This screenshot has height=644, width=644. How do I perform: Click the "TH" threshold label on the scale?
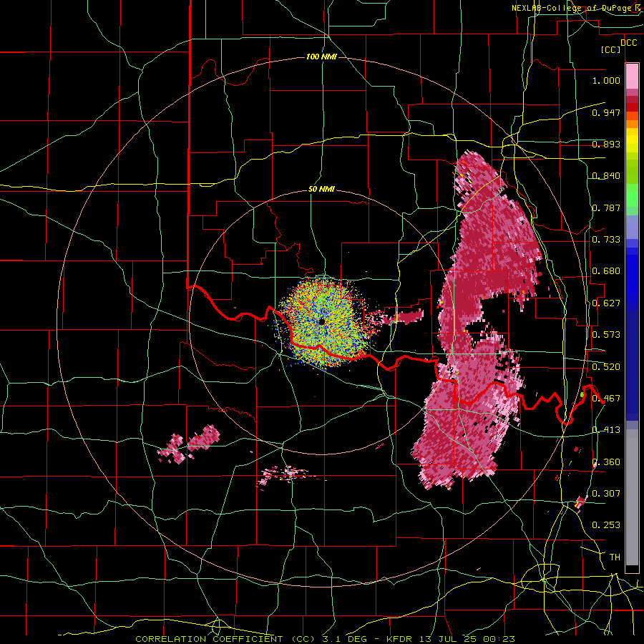click(x=615, y=557)
